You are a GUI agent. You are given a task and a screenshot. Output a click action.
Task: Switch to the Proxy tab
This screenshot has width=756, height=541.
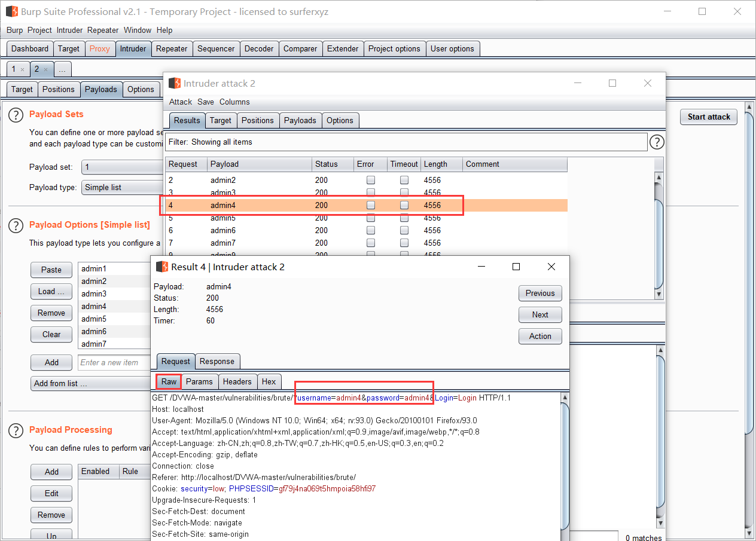click(x=100, y=49)
